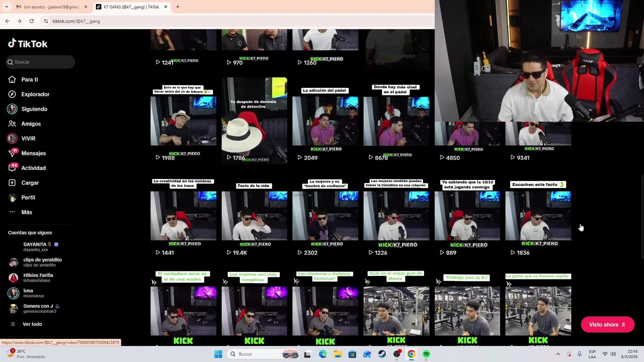The height and width of the screenshot is (362, 644).
Task: Open video 'Las mujeres son muy complicas'
Action: [x=254, y=308]
